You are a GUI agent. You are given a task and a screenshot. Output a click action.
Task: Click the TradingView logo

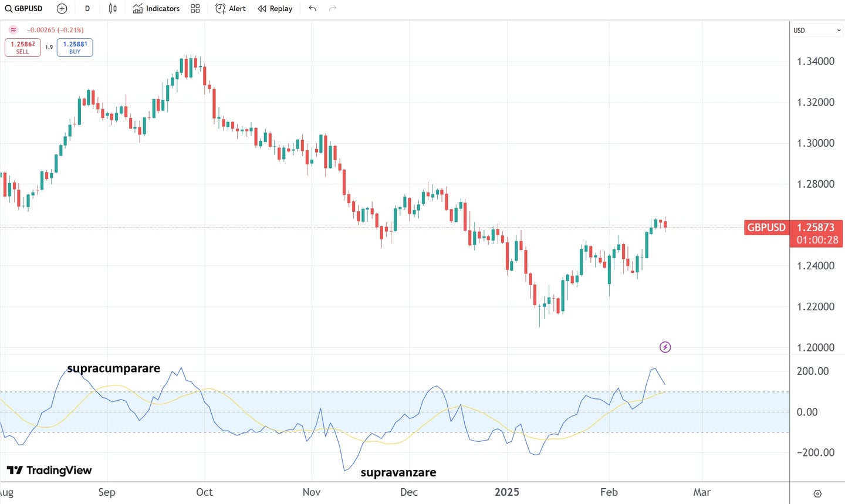click(x=49, y=471)
